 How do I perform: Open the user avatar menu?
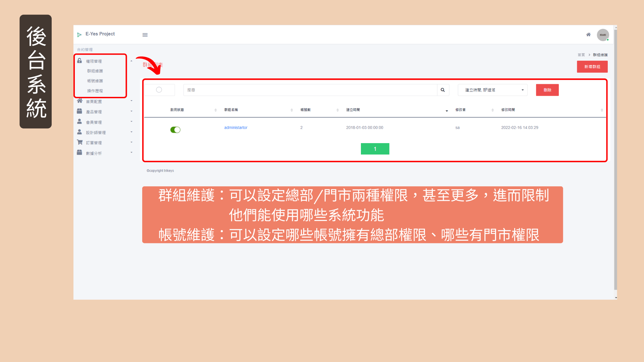pyautogui.click(x=603, y=35)
